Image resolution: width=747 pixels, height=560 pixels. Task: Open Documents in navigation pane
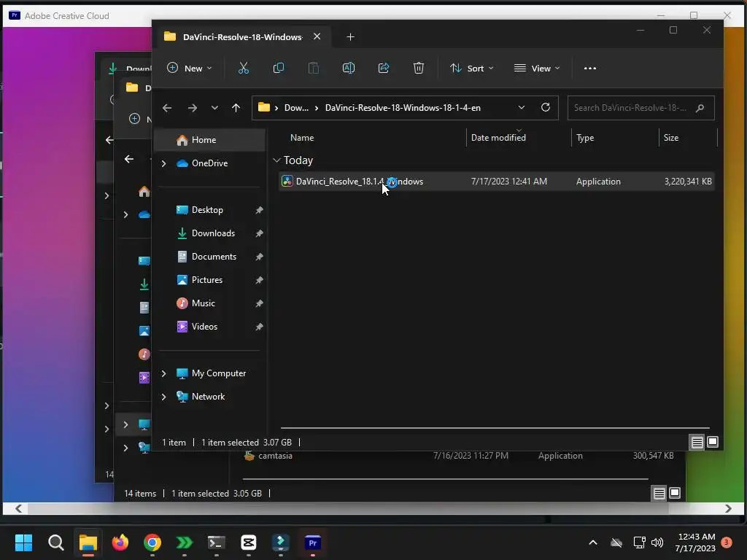tap(214, 257)
